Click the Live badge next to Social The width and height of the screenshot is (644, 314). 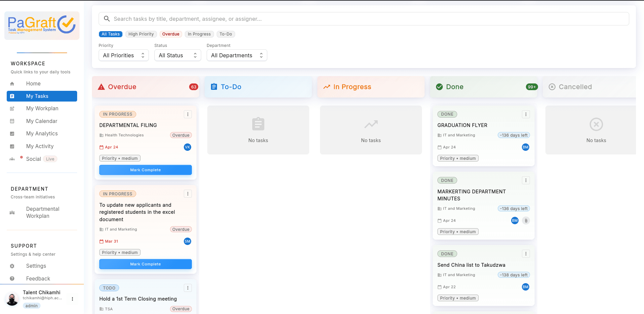pyautogui.click(x=50, y=159)
